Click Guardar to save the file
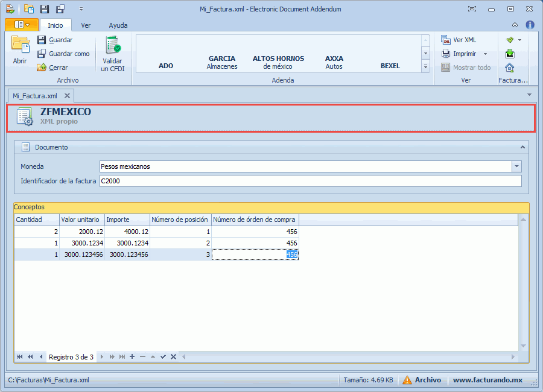Image resolution: width=543 pixels, height=392 pixels. (x=60, y=40)
